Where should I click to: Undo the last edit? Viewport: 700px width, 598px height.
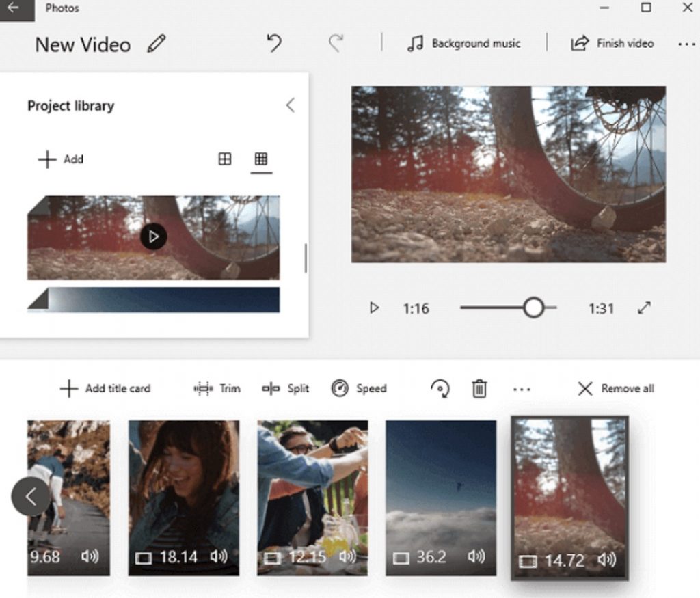(x=274, y=44)
